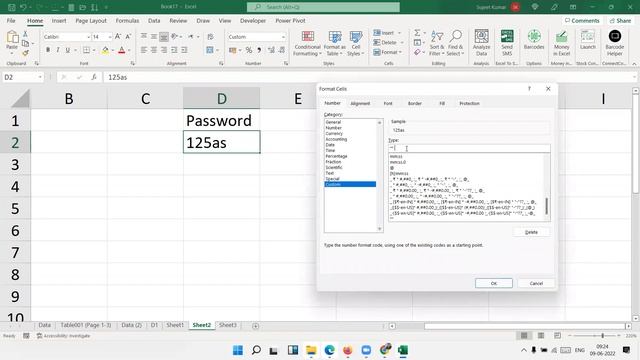Switch to Protection tab in Format Cells
The width and height of the screenshot is (640, 360).
tap(469, 103)
